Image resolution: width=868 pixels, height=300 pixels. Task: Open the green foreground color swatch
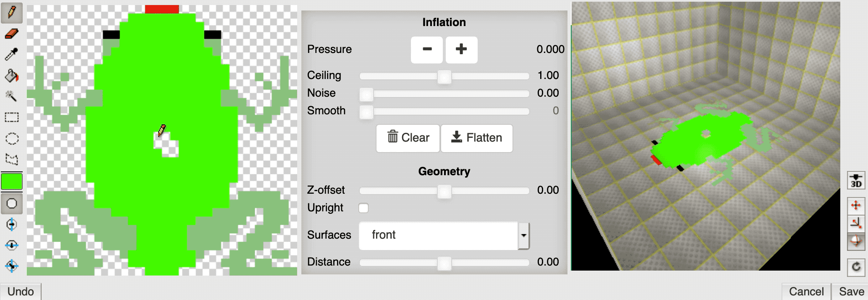(x=12, y=182)
